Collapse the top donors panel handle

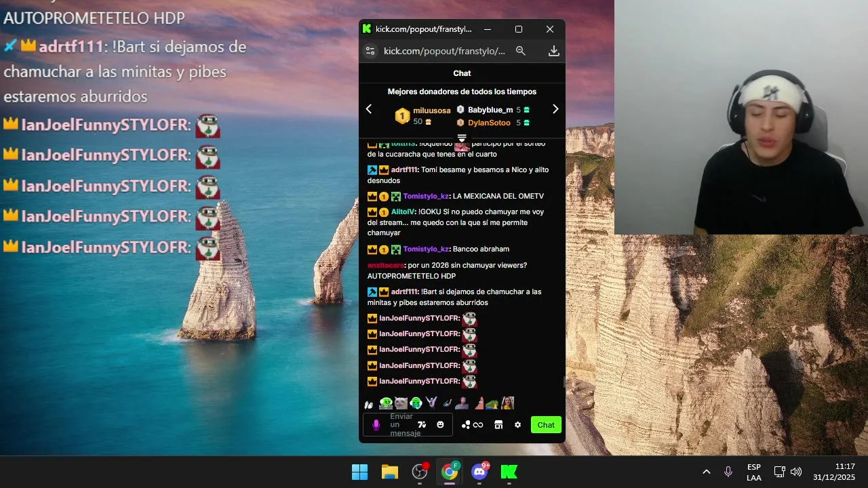coord(462,138)
